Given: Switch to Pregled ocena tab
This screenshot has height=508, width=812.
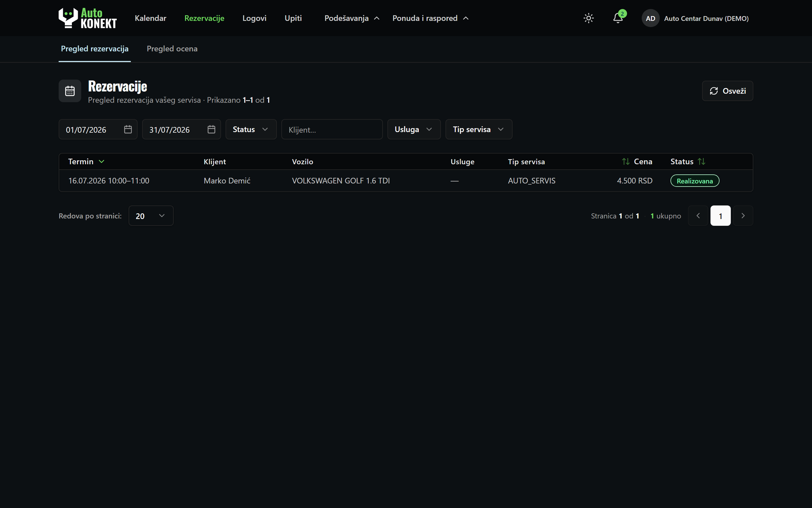Looking at the screenshot, I should click(x=172, y=49).
